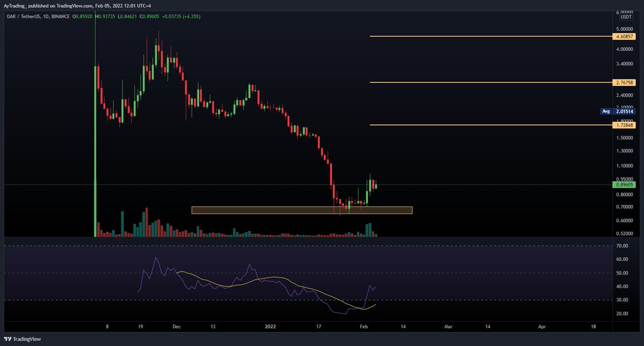Click the 1.72848 price line label

click(624, 125)
